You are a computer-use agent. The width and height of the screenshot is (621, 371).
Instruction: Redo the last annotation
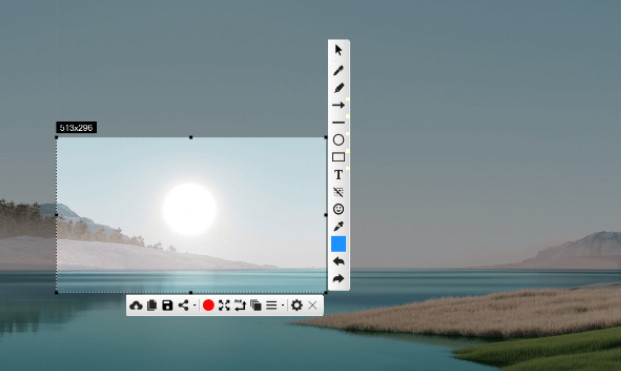coord(338,279)
